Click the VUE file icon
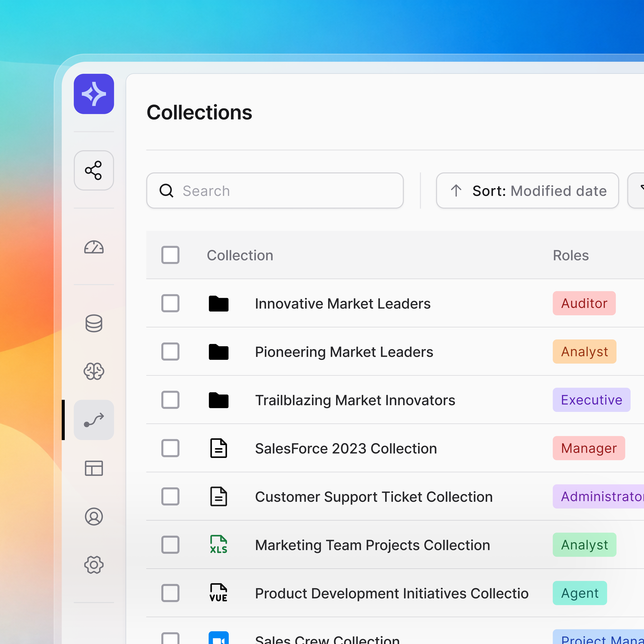The height and width of the screenshot is (644, 644). (219, 593)
